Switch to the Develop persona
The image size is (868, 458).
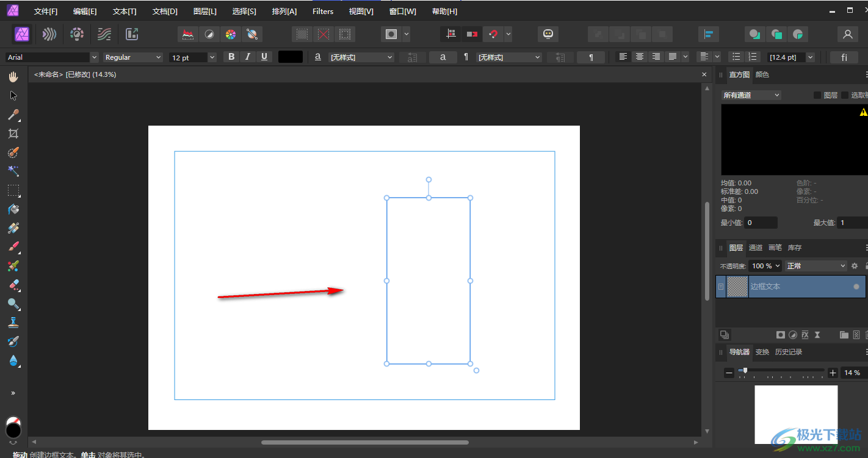coord(77,34)
